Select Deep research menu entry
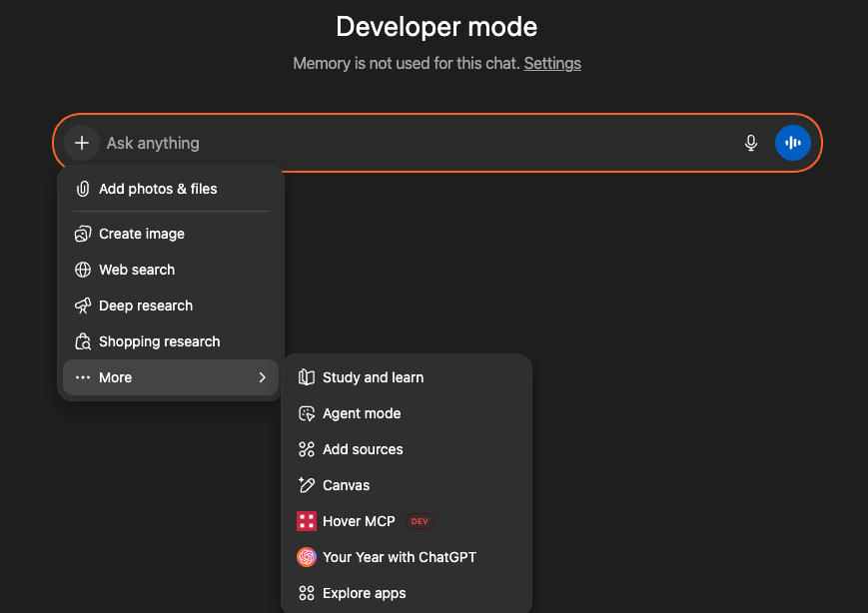Screen dimensions: 868x613 (171, 306)
